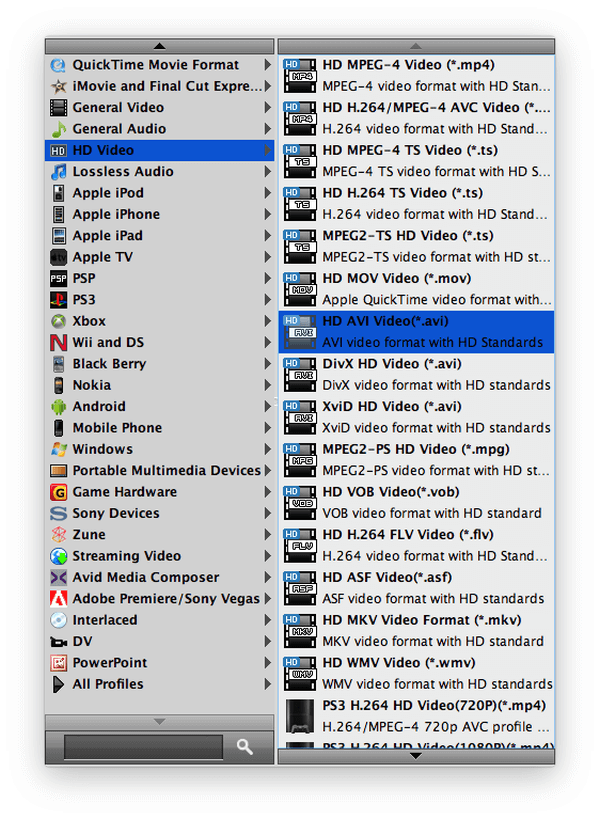
Task: Select XviD HD Video (*.avi) format
Action: click(416, 417)
